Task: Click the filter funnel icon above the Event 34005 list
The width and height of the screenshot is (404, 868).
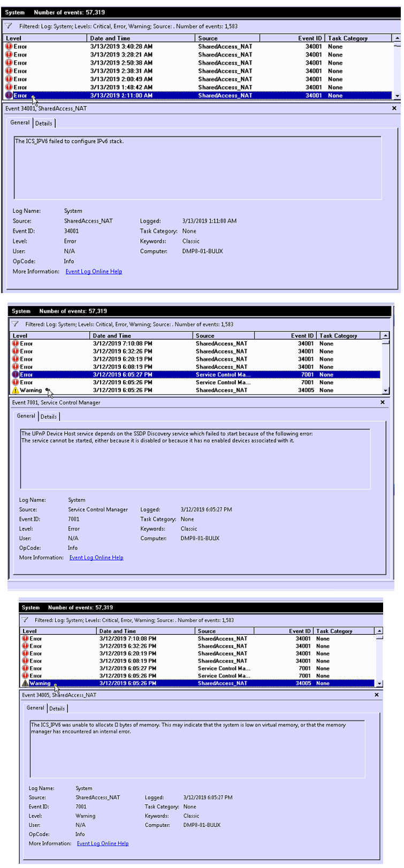Action: 25,620
